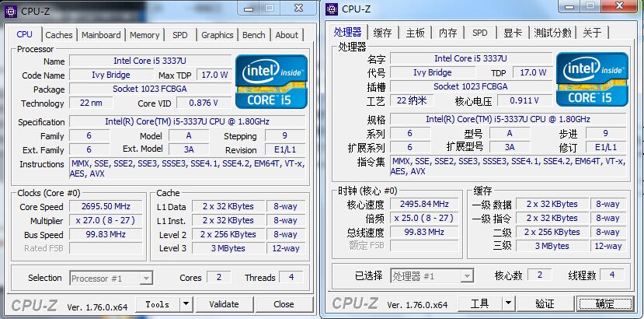Screen dimensions: 644x319
Task: Click 三级 3 MBytes value in Chinese window
Action: click(552, 246)
